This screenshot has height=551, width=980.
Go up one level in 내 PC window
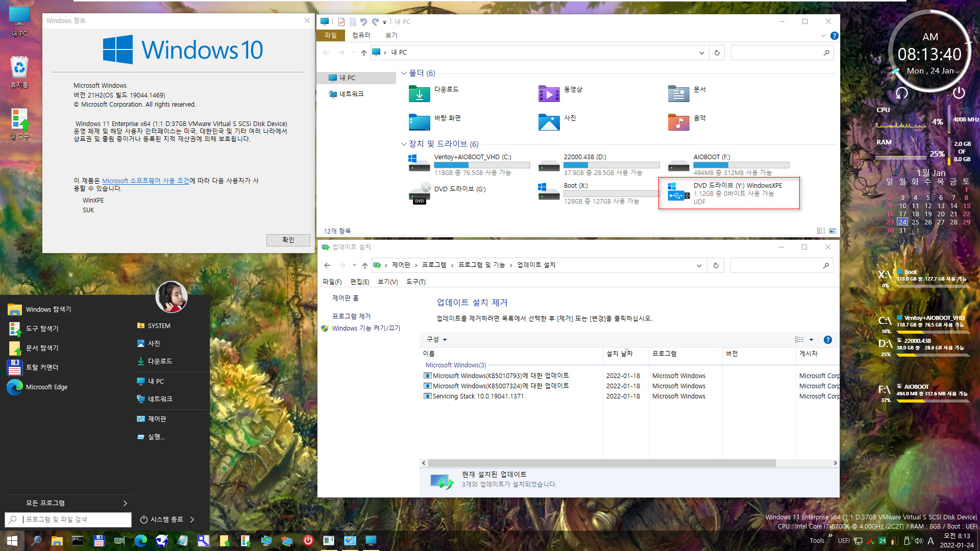[x=363, y=53]
